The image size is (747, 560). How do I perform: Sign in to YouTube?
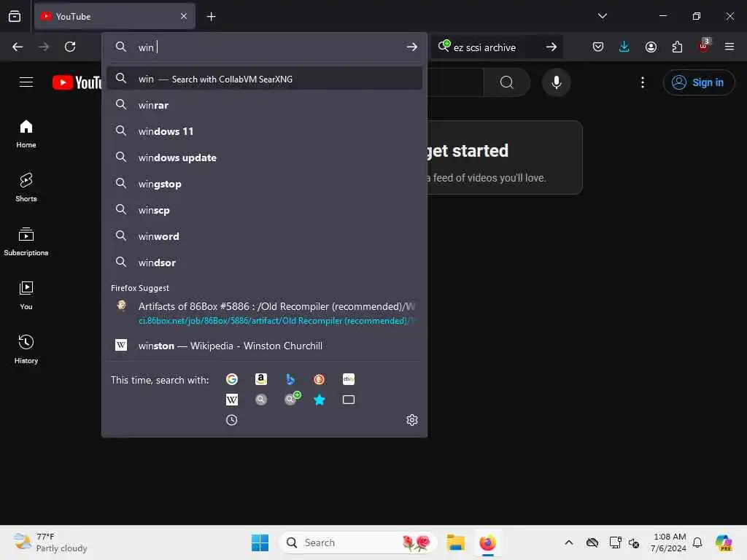pyautogui.click(x=698, y=82)
